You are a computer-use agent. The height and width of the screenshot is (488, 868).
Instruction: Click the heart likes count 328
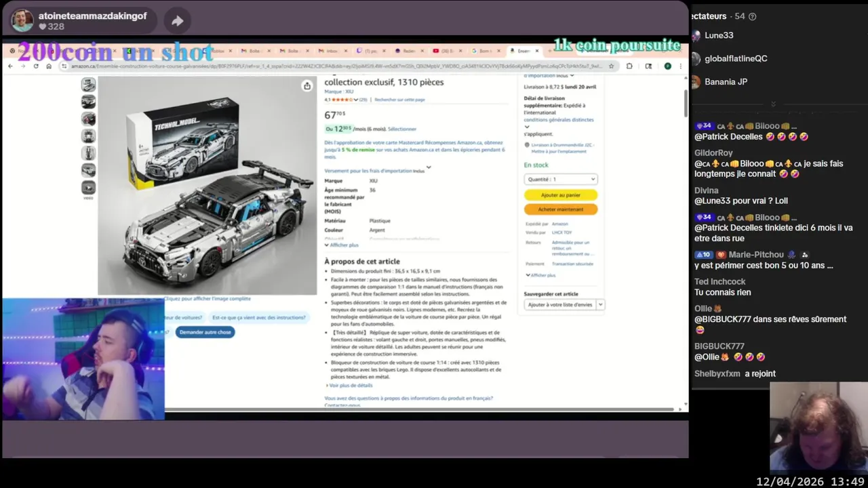pyautogui.click(x=52, y=27)
